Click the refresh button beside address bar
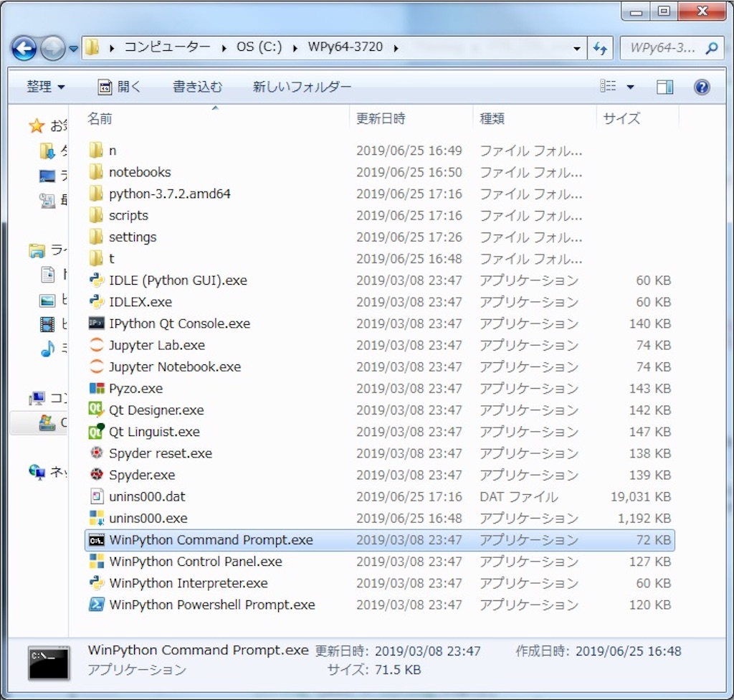 point(600,48)
